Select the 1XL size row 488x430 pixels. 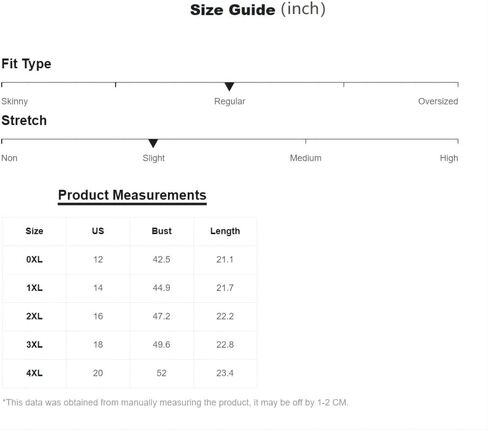pos(130,288)
